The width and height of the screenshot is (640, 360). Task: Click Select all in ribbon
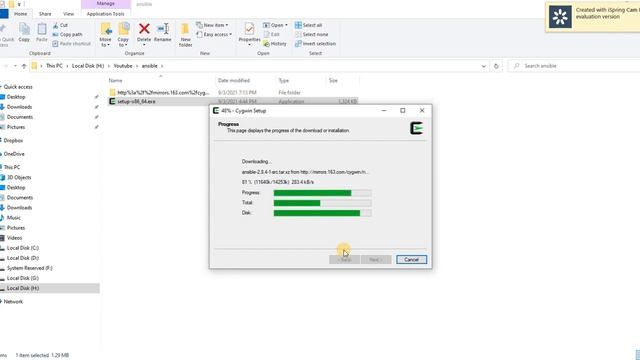(309, 25)
